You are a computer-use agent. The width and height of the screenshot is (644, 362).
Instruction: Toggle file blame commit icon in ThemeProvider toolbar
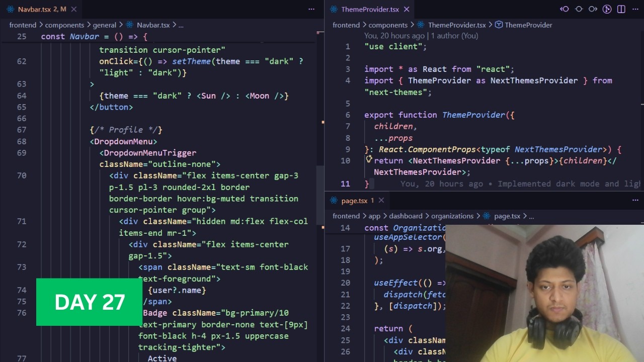579,9
